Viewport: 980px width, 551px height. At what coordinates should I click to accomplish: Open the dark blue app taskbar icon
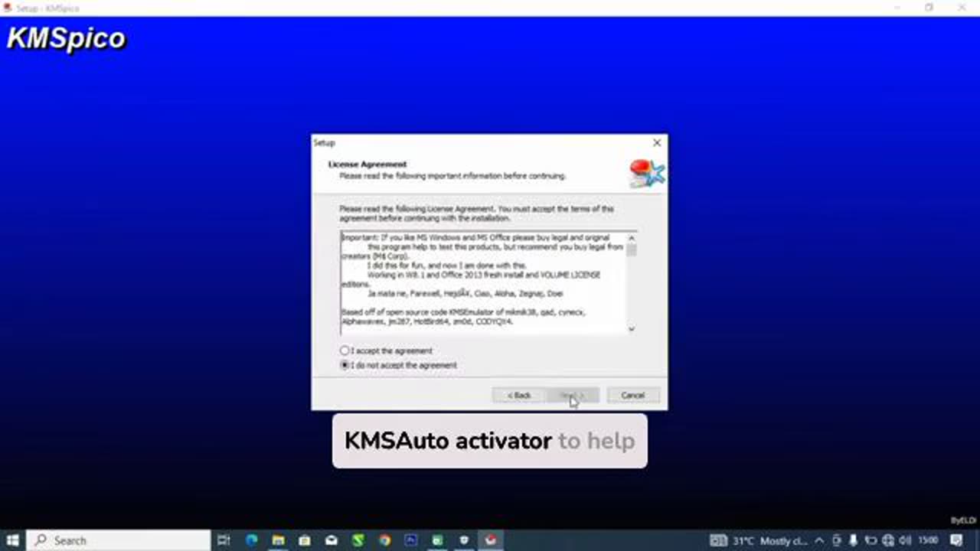[x=410, y=540]
